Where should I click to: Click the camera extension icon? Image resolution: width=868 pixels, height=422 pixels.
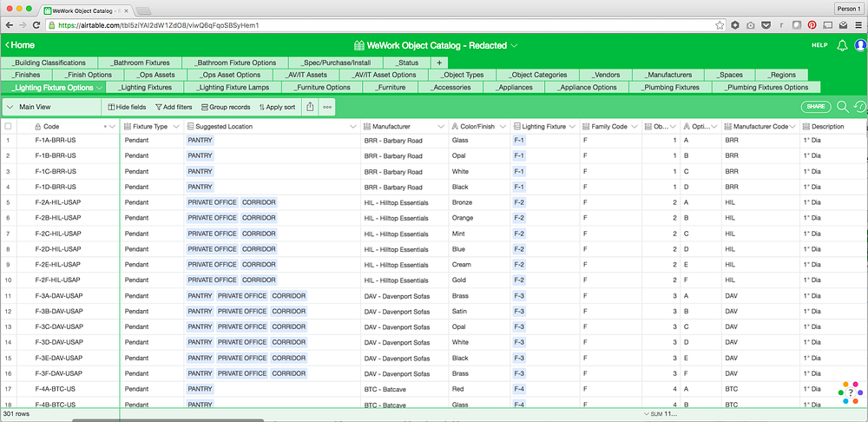pyautogui.click(x=751, y=25)
